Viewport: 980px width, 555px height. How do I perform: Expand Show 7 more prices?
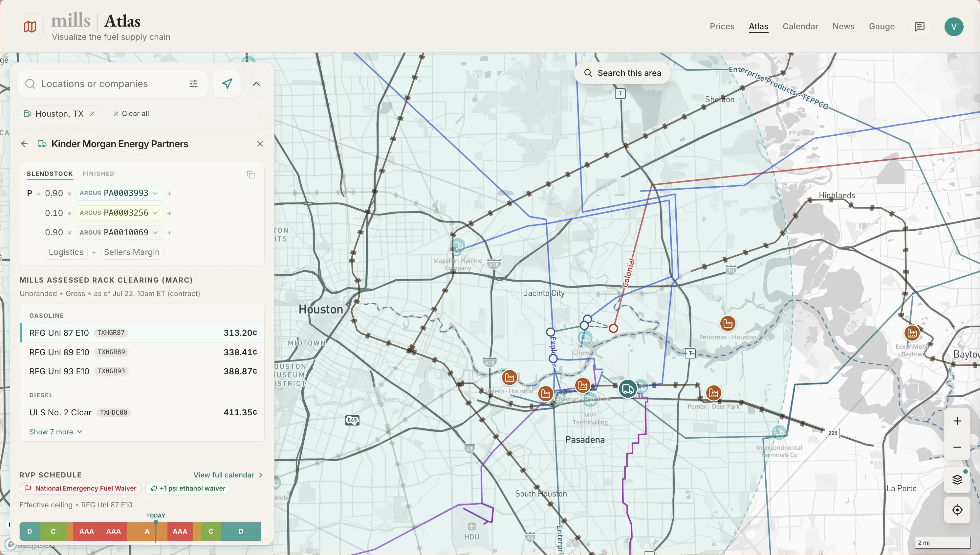click(x=56, y=432)
